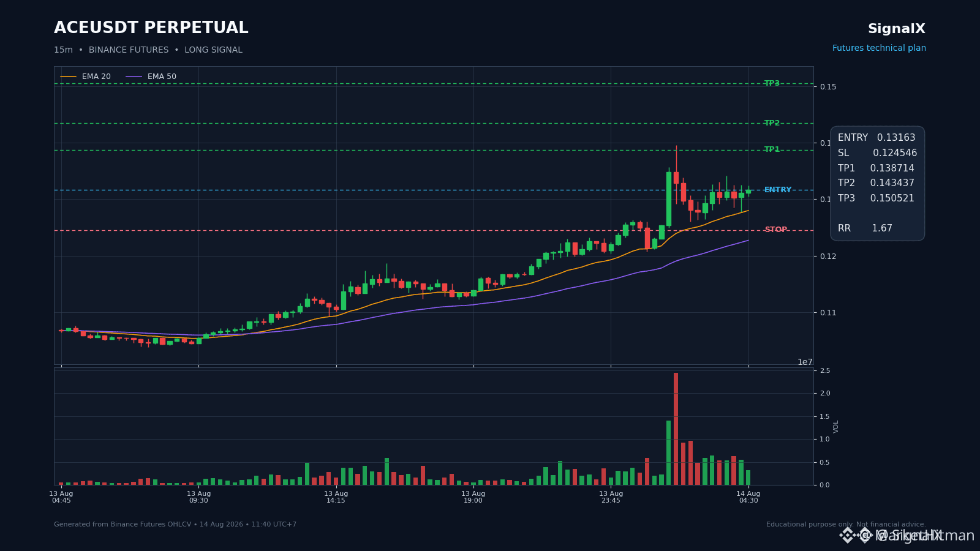Viewport: 980px width, 551px height.
Task: Click the 2.0 volume axis label
Action: click(x=825, y=394)
